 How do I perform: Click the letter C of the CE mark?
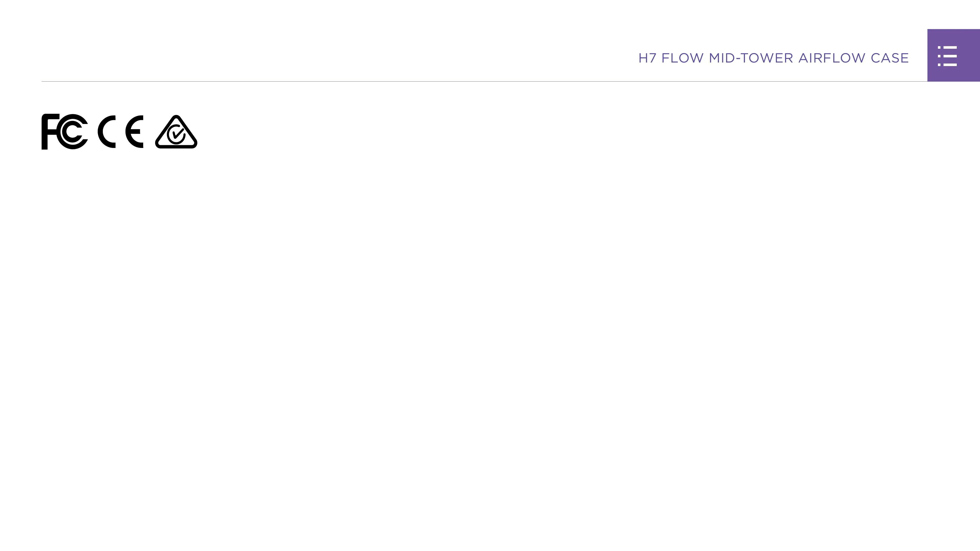106,132
